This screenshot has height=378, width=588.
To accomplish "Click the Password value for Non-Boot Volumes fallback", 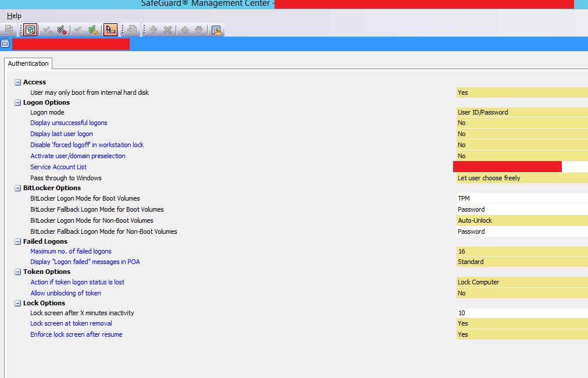I will pos(522,231).
